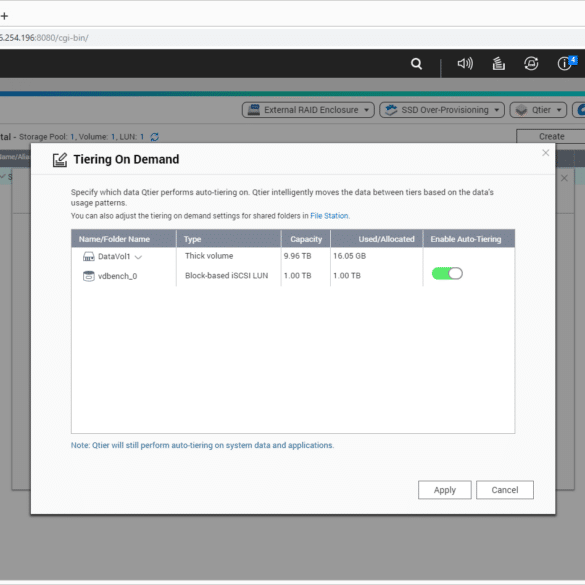Image resolution: width=585 pixels, height=585 pixels.
Task: Click the vdbench_0 LUN icon
Action: click(88, 276)
